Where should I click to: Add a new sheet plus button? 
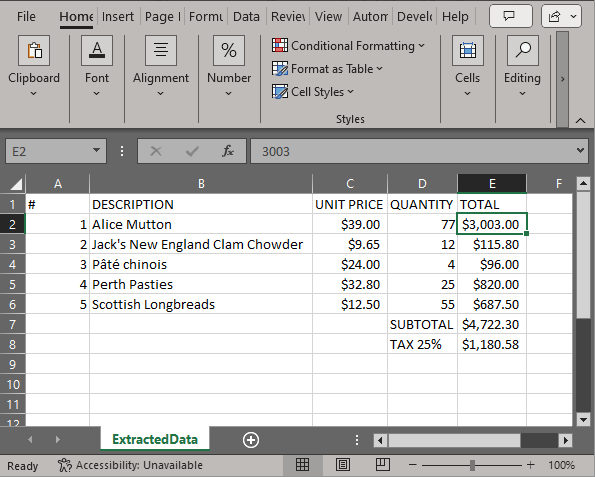(251, 440)
